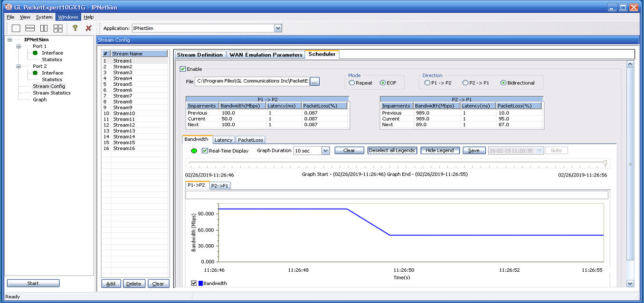Select Stream Config in the tree
Viewport: 644px width, 303px height.
(49, 86)
